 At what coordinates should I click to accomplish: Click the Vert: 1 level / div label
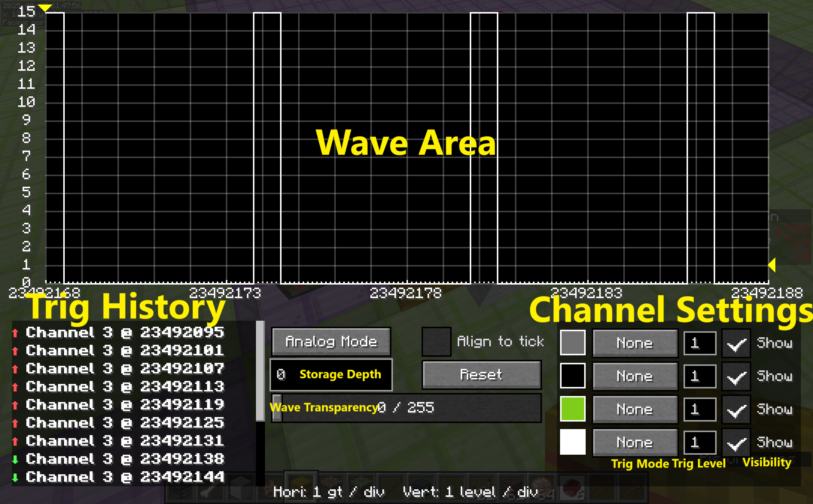tap(470, 492)
